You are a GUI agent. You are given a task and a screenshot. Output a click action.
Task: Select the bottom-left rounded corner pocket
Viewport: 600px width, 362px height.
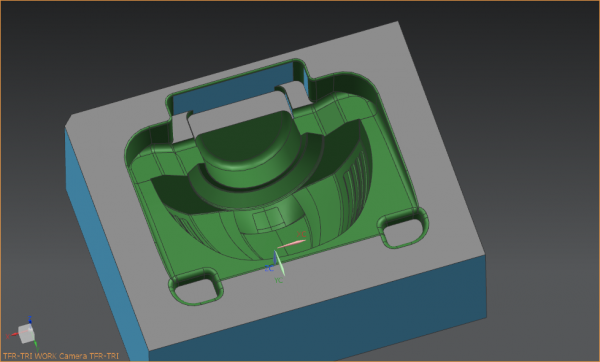pos(196,286)
